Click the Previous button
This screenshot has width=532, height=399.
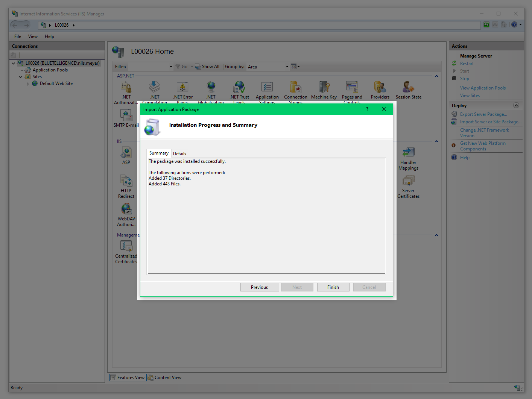pos(260,287)
